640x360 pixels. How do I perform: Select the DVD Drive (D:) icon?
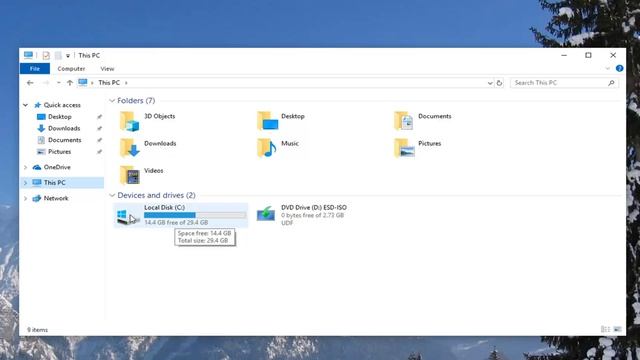tap(266, 214)
